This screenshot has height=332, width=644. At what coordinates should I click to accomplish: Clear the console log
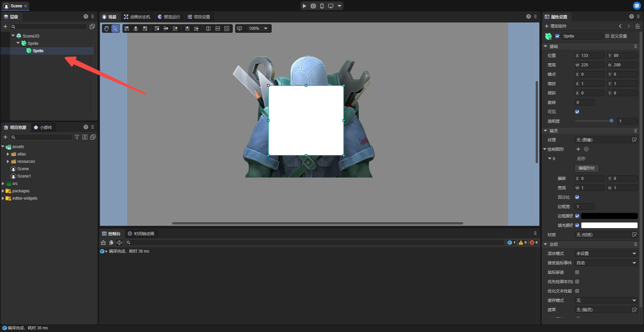tap(103, 243)
